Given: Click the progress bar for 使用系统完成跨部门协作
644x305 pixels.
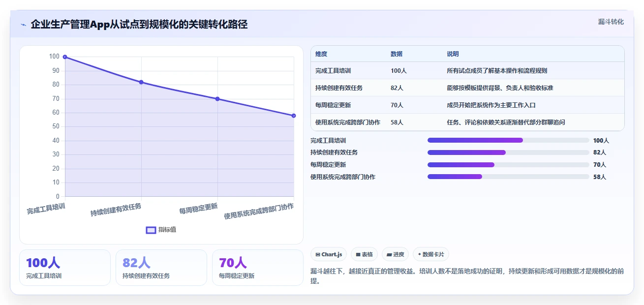Looking at the screenshot, I should (x=508, y=177).
